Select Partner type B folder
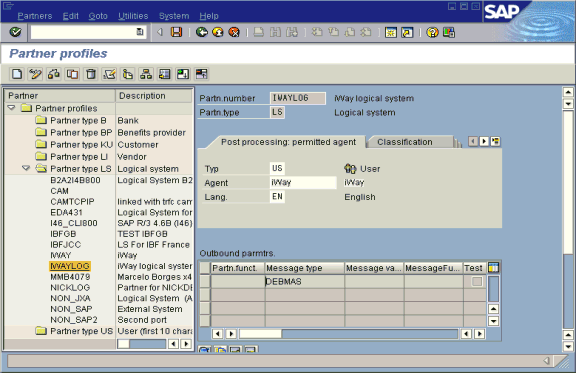Screen dimensions: 576x373 pyautogui.click(x=78, y=121)
